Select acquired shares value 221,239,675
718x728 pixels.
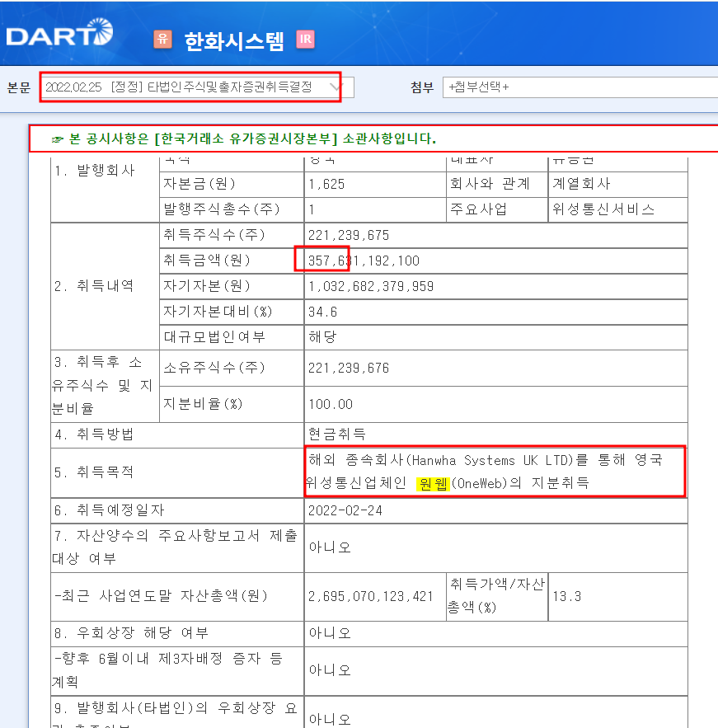click(x=349, y=236)
